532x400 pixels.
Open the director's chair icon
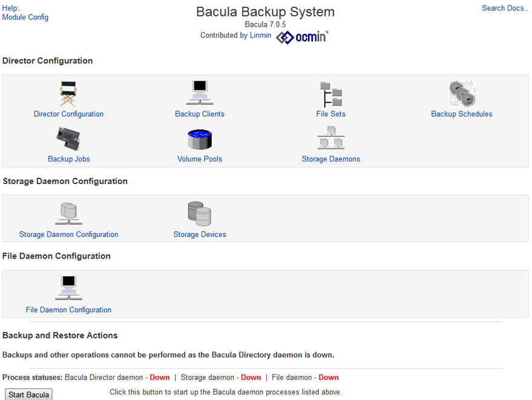tap(68, 94)
